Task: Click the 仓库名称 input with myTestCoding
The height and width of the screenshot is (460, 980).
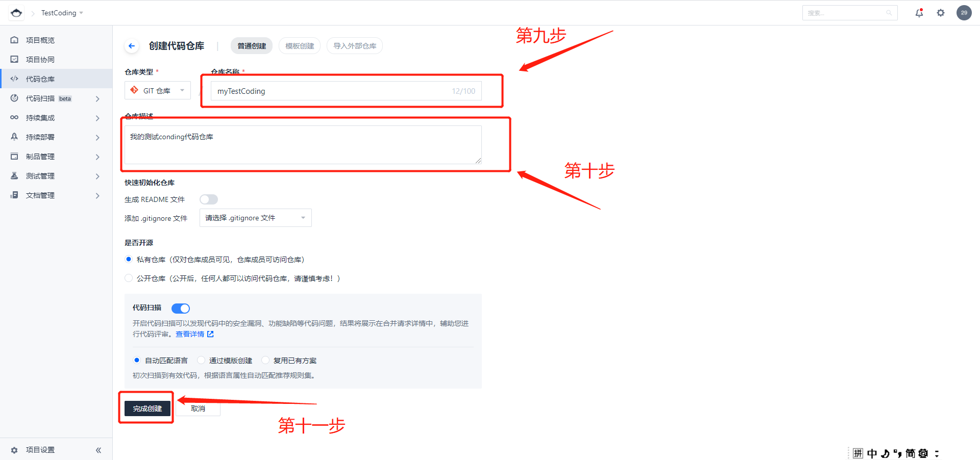Action: point(346,91)
